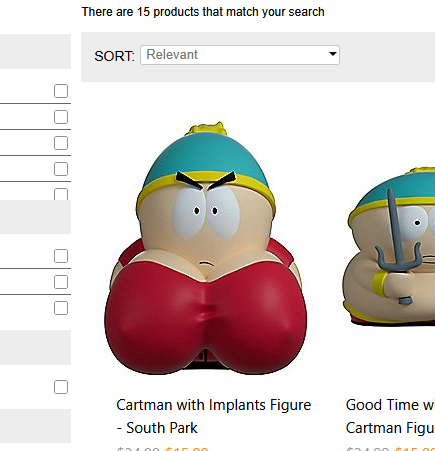435x451 pixels.
Task: Tick the fourth checkbox in the top filter group
Action: coord(61,169)
